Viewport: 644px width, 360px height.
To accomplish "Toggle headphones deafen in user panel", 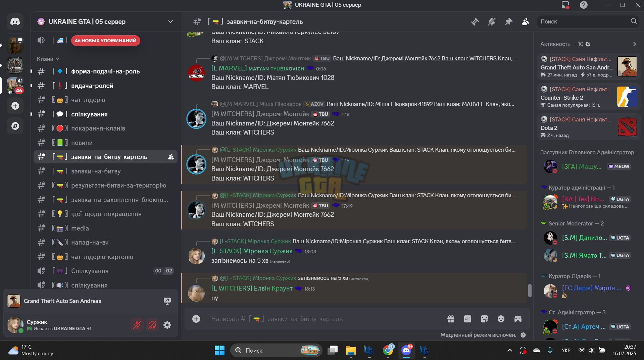I will (x=152, y=325).
